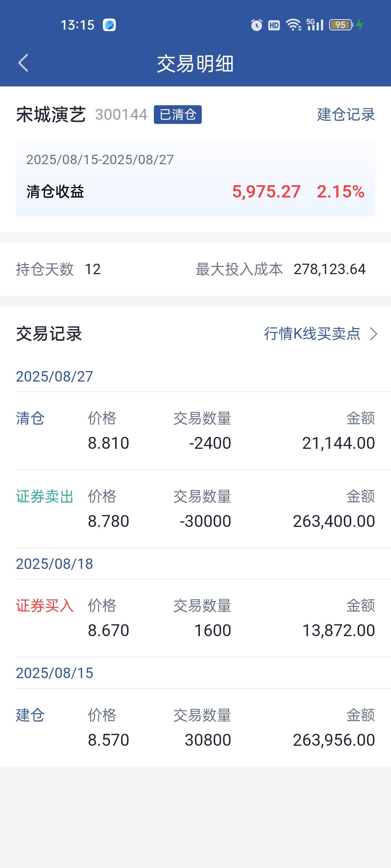This screenshot has width=391, height=868.
Task: Tap the 清仓收益 summary card
Action: (195, 178)
